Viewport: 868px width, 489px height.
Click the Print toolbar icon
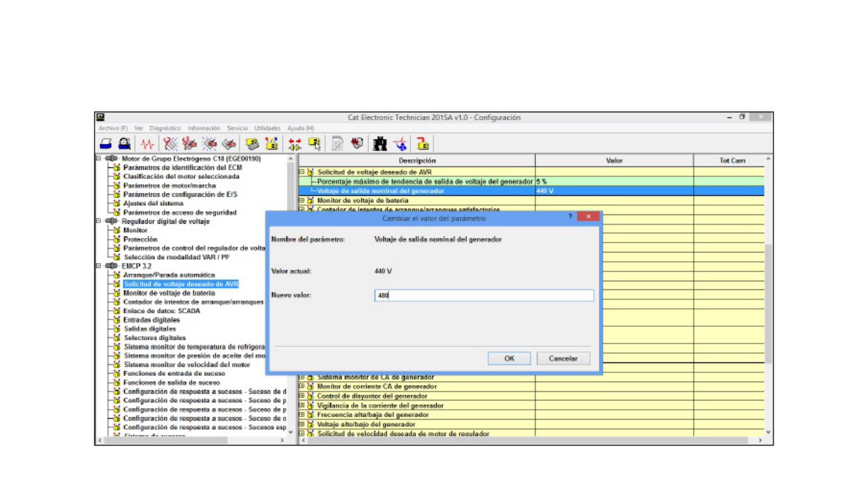tap(106, 144)
